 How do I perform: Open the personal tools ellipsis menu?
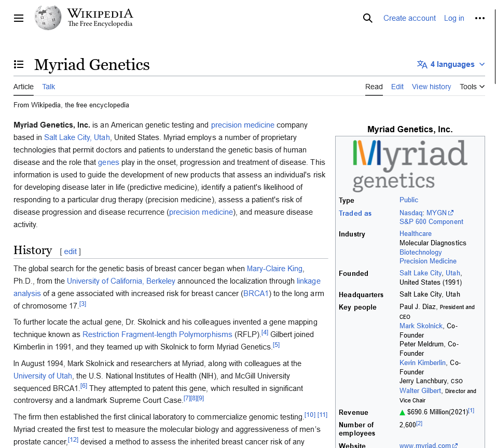click(479, 18)
